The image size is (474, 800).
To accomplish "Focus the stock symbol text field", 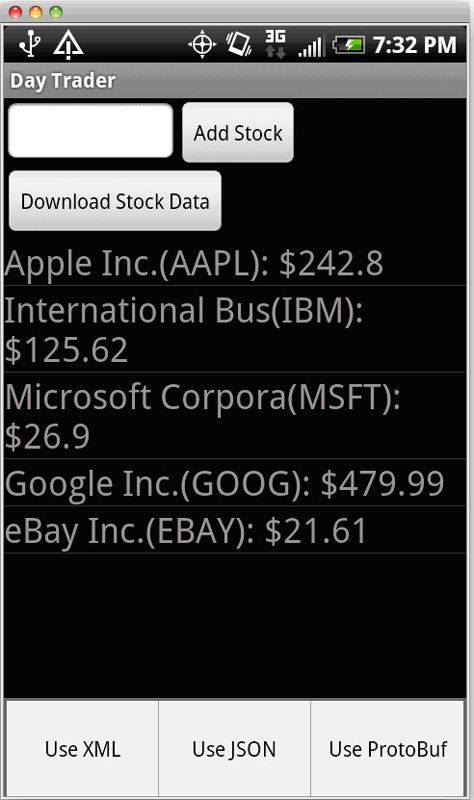I will coord(91,131).
